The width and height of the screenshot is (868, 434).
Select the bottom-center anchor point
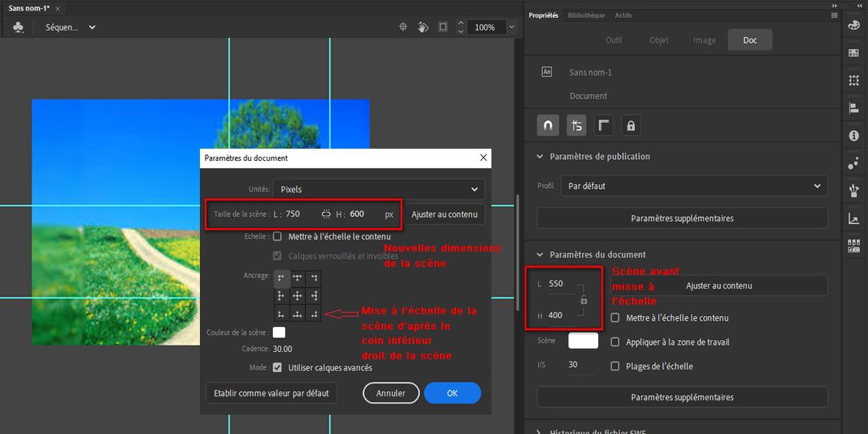(x=298, y=313)
